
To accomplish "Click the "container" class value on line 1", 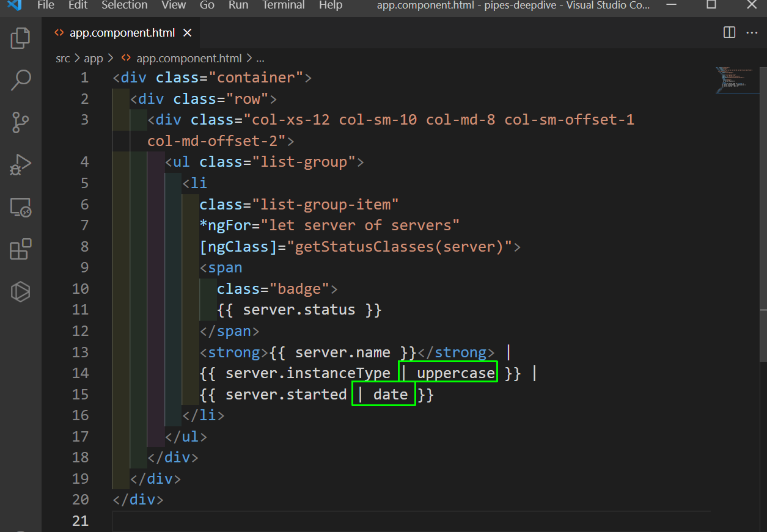I will coord(256,78).
